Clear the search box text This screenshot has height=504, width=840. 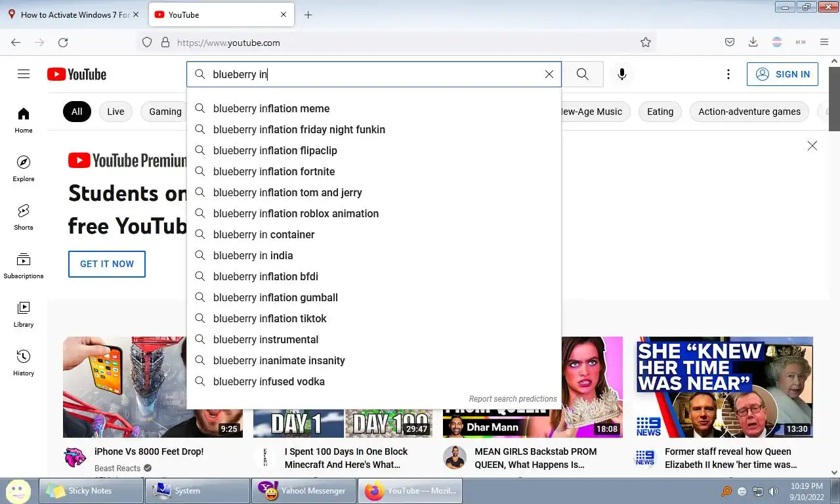point(549,74)
